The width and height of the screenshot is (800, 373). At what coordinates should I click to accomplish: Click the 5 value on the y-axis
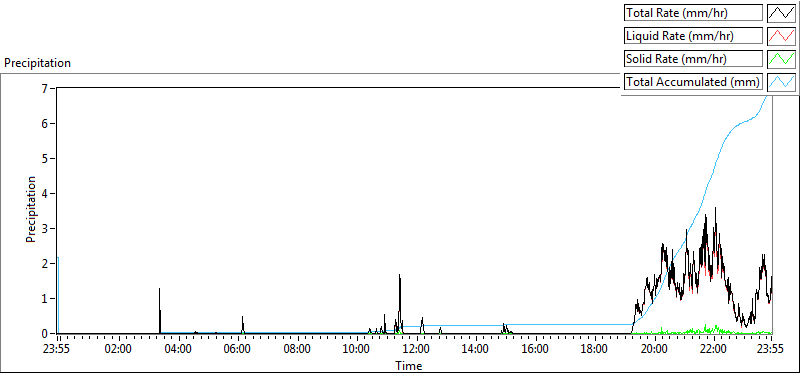pos(44,158)
